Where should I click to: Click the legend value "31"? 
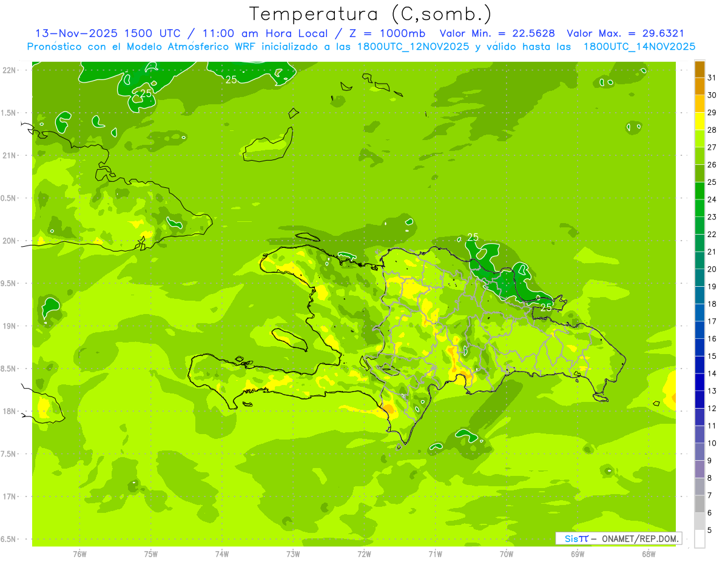(x=712, y=78)
